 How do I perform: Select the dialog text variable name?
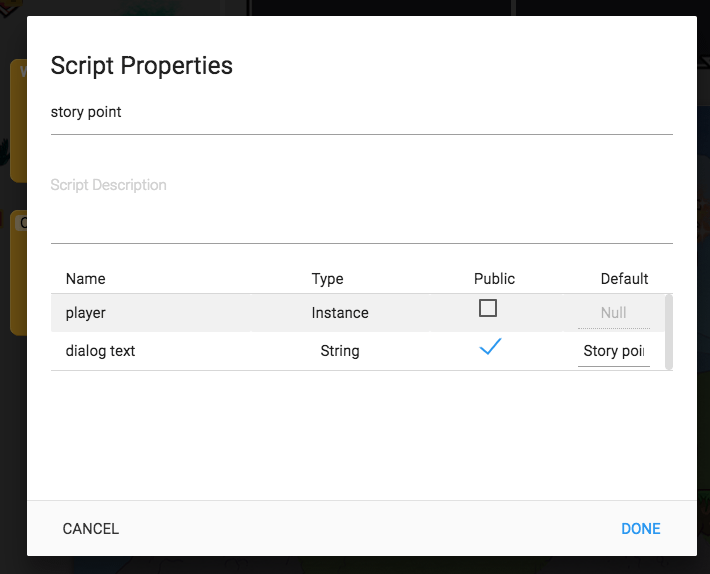coord(100,351)
